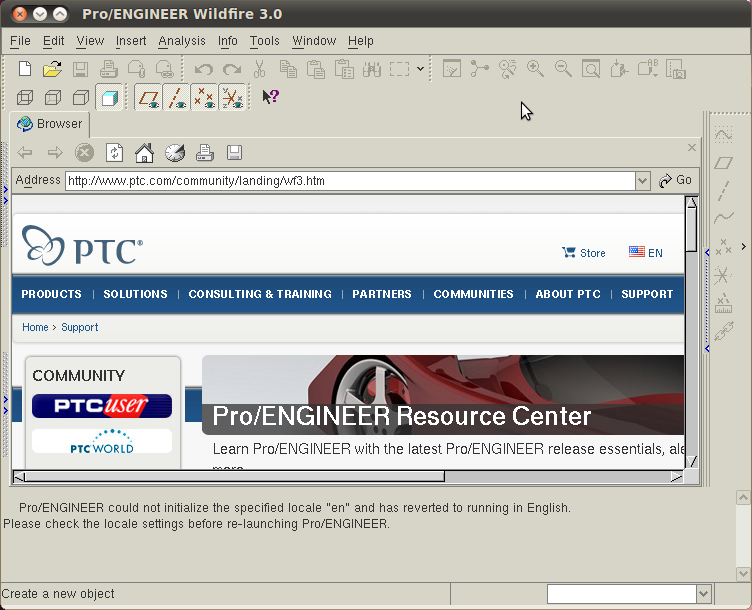Click the browser Stop loading icon
Image resolution: width=752 pixels, height=610 pixels.
(84, 153)
